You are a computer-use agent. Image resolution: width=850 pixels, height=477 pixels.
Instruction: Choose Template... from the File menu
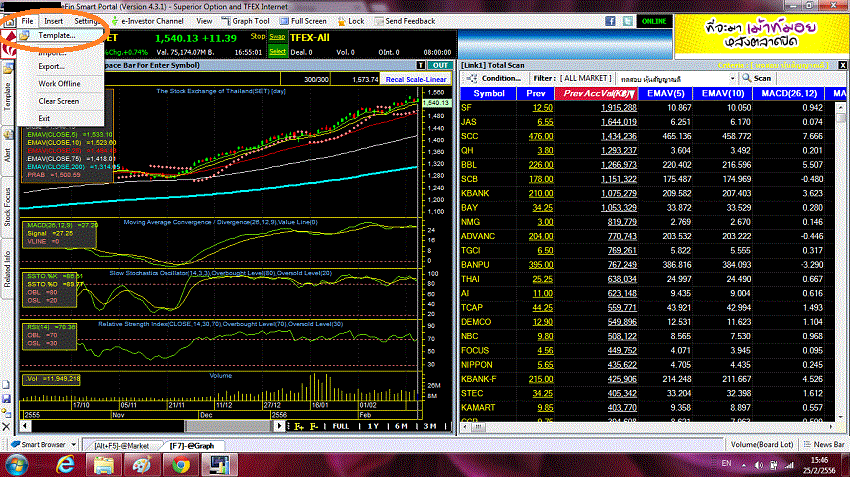tap(56, 35)
